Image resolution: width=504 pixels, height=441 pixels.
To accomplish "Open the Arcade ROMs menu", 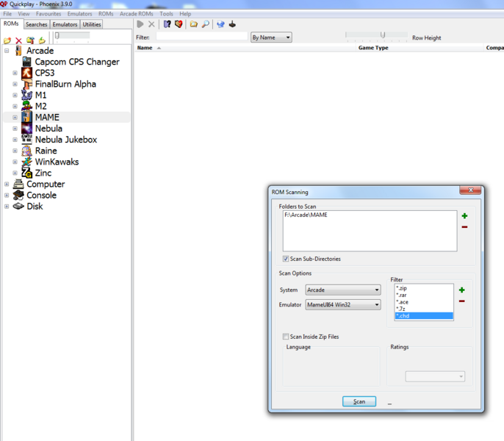I will (137, 14).
